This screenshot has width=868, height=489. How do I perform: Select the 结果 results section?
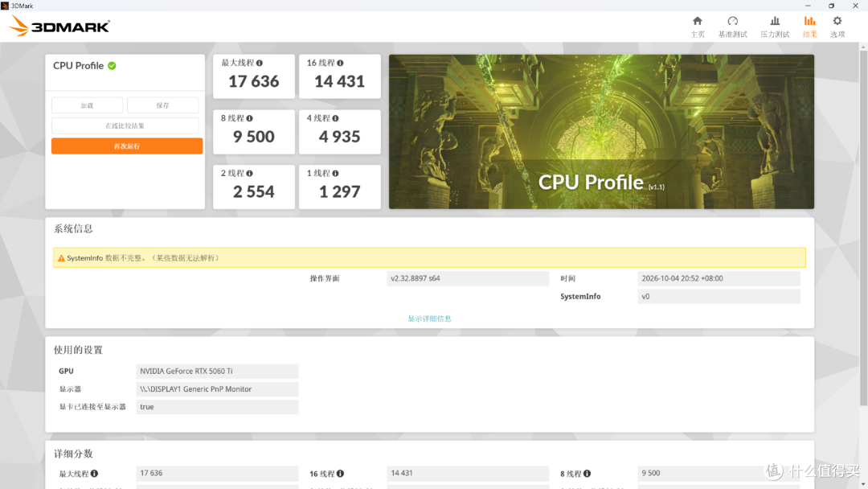[x=809, y=27]
